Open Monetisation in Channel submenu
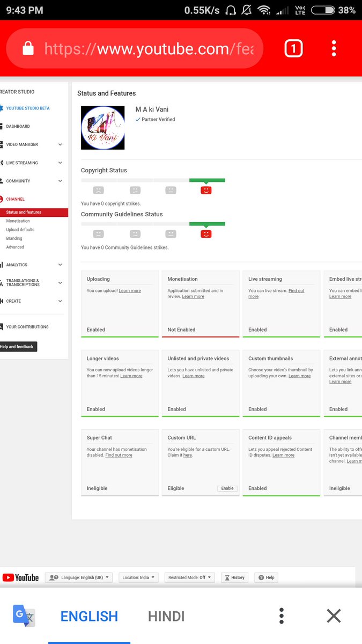The height and width of the screenshot is (644, 362). click(x=18, y=221)
